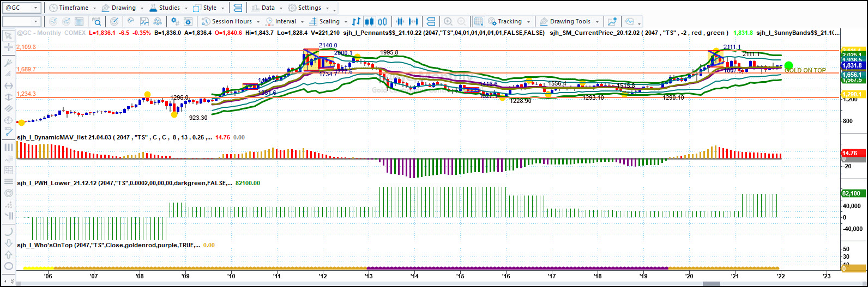Click the add chart analysis icon
The image size is (868, 287).
tap(612, 21)
